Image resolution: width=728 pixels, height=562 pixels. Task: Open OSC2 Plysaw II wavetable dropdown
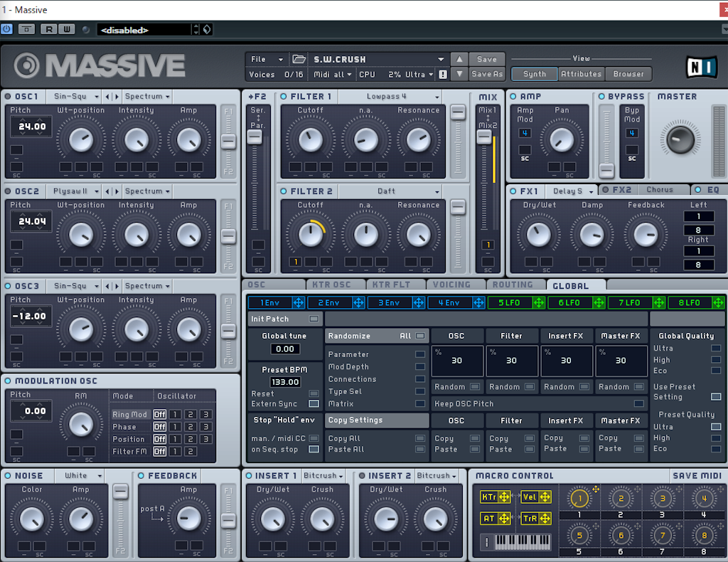74,191
